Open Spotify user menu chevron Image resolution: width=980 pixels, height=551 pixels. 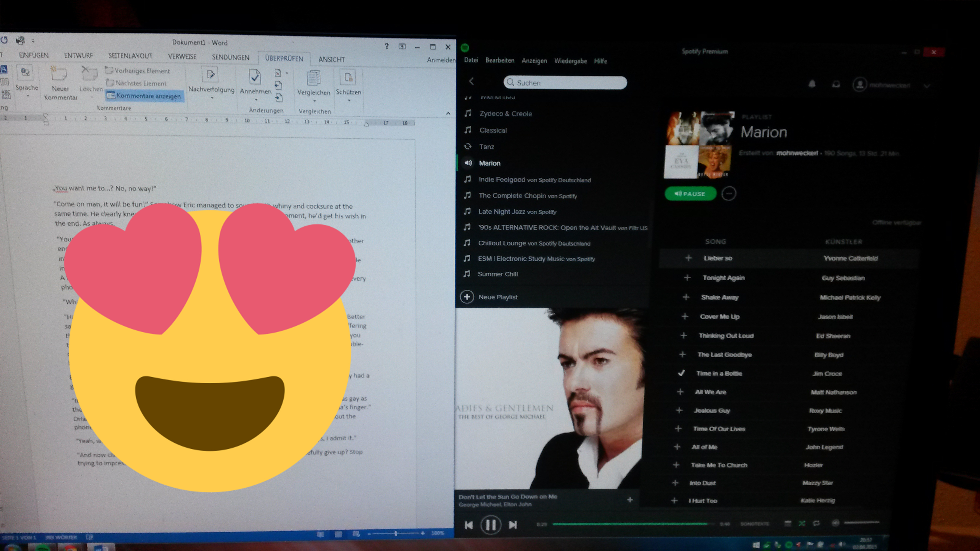point(927,86)
